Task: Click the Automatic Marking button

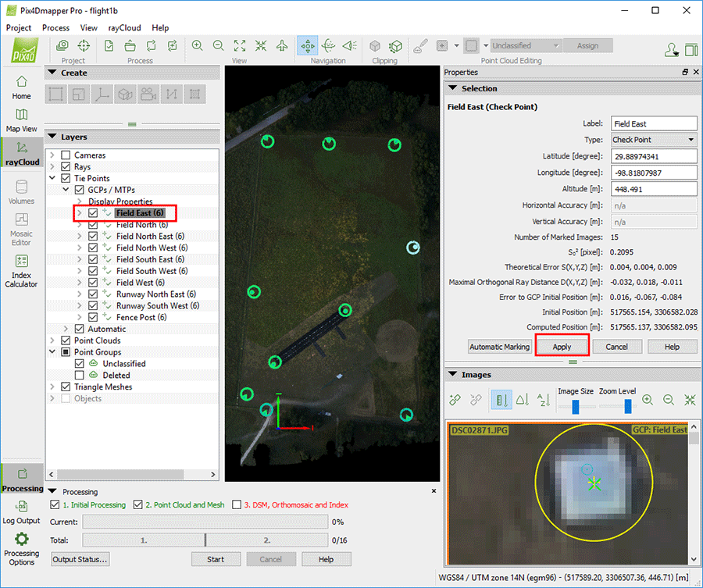Action: click(x=499, y=347)
